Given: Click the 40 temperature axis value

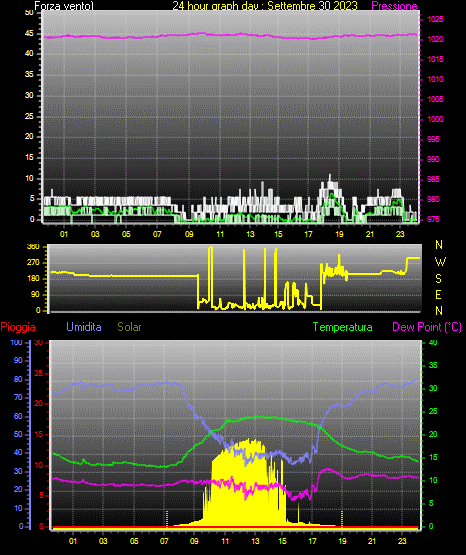Looking at the screenshot, I should (x=433, y=343).
